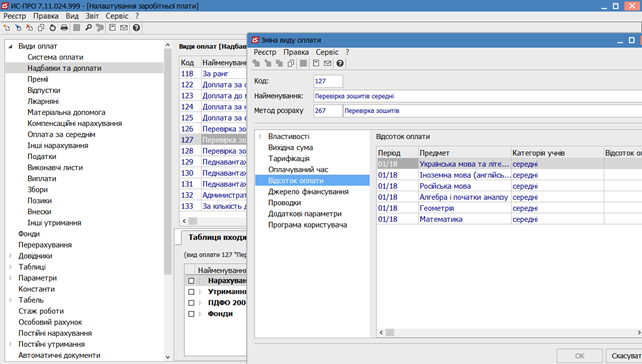Select Премії in left tree
This screenshot has height=364, width=642.
click(x=38, y=79)
